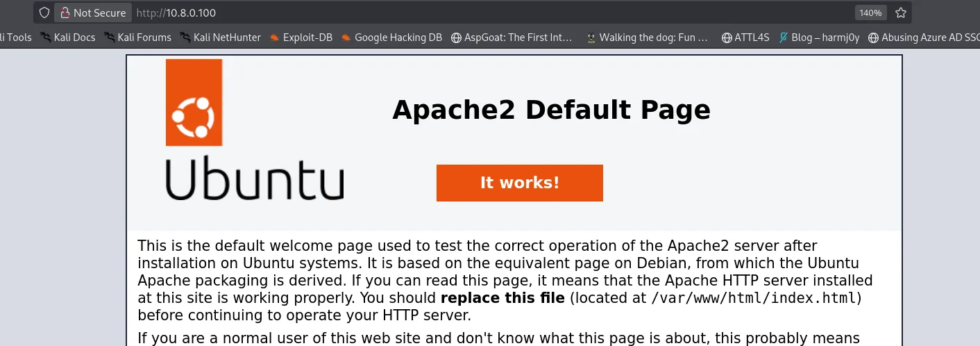
Task: Click the Apache2 Default Page heading
Action: 551,110
